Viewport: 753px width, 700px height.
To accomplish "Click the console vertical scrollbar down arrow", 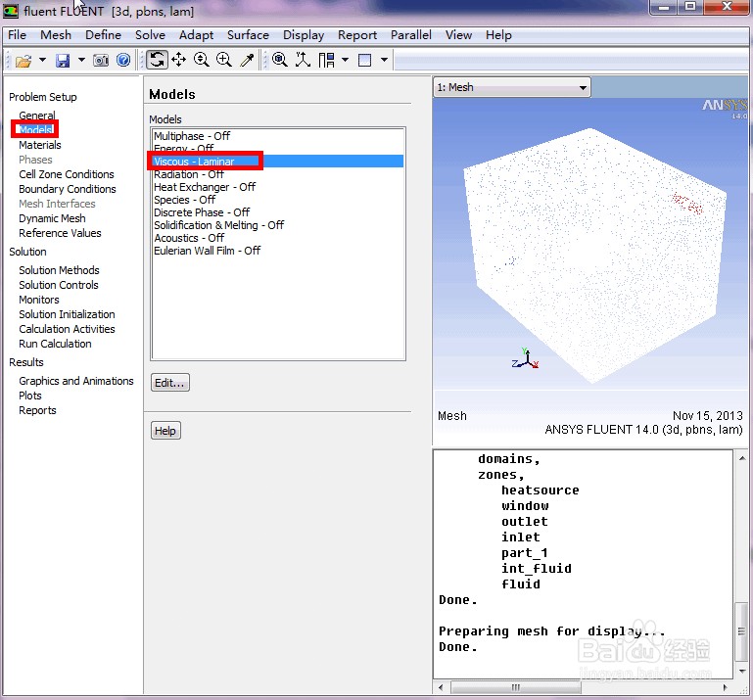I will (742, 672).
